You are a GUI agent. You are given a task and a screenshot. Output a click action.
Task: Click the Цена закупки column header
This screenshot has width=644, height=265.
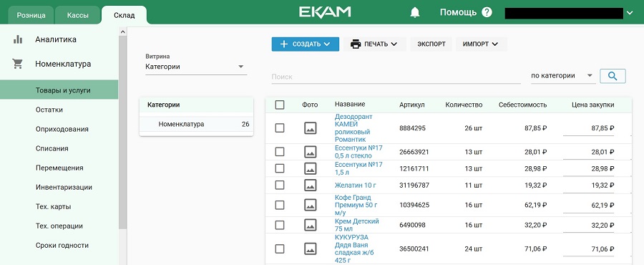592,105
